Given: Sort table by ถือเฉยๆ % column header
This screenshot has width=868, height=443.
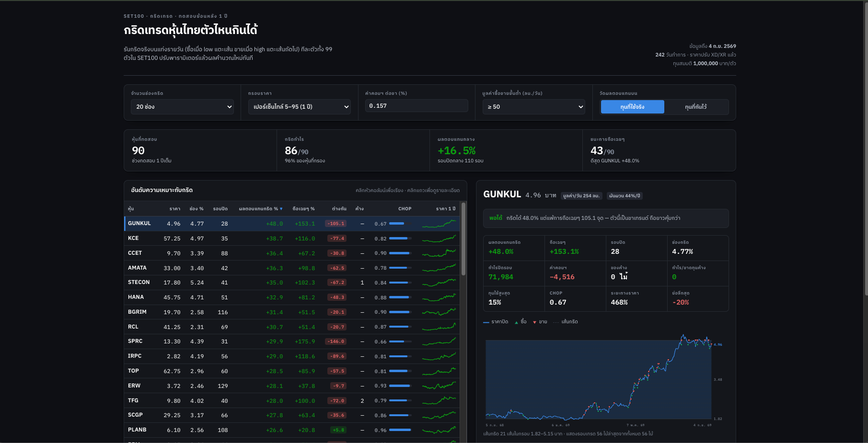Looking at the screenshot, I should click(304, 209).
